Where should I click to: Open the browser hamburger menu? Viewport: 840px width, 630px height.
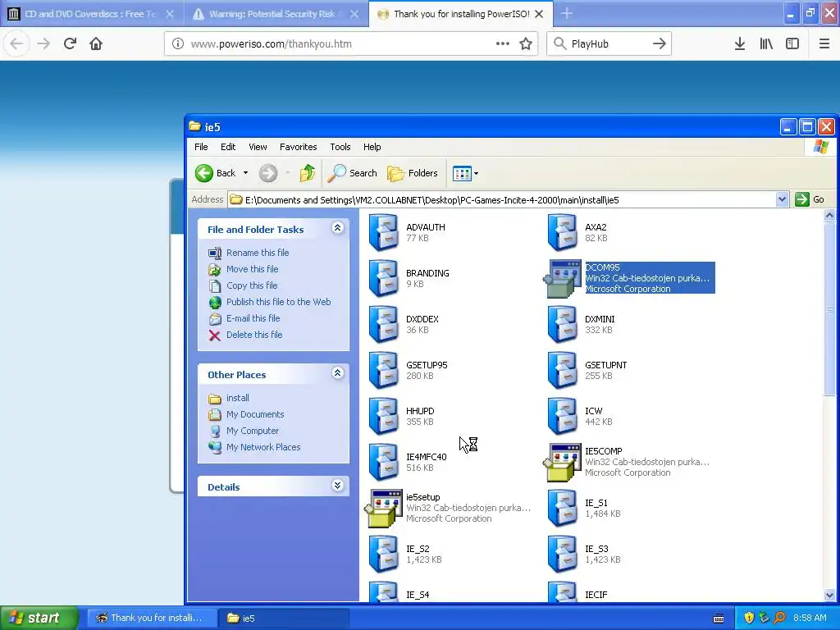point(824,44)
